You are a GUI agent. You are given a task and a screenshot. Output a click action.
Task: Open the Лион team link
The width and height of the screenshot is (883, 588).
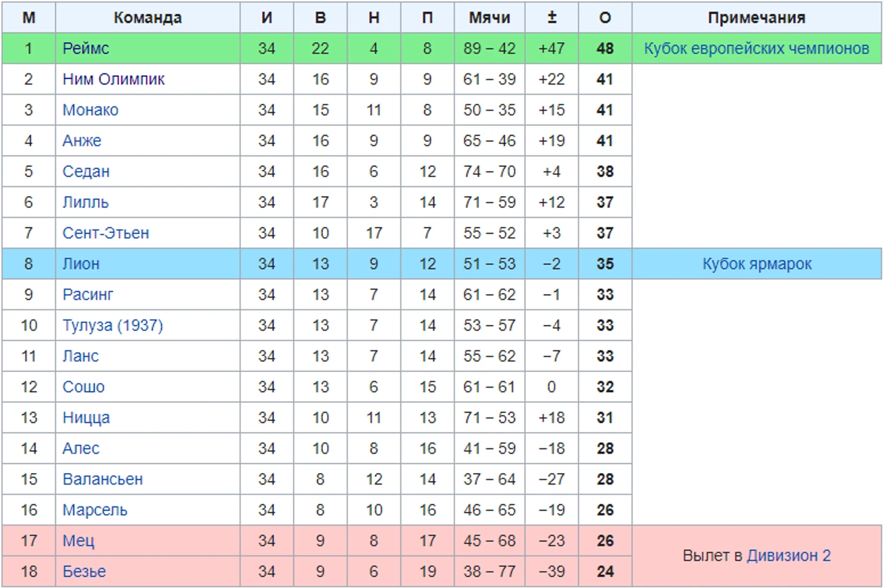pyautogui.click(x=81, y=264)
